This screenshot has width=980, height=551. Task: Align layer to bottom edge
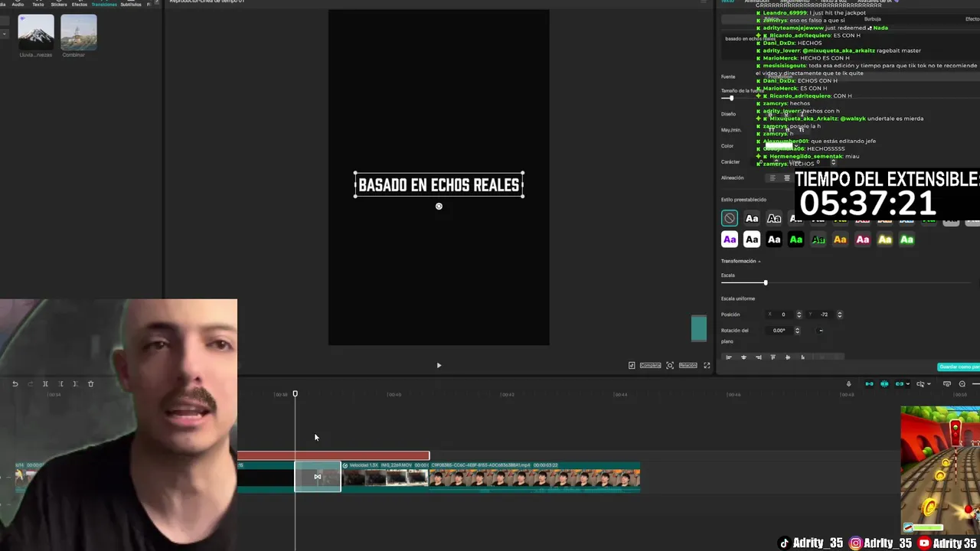point(802,357)
